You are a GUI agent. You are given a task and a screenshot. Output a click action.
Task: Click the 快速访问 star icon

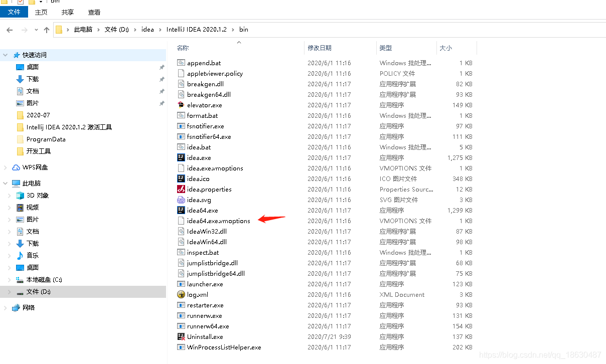16,55
